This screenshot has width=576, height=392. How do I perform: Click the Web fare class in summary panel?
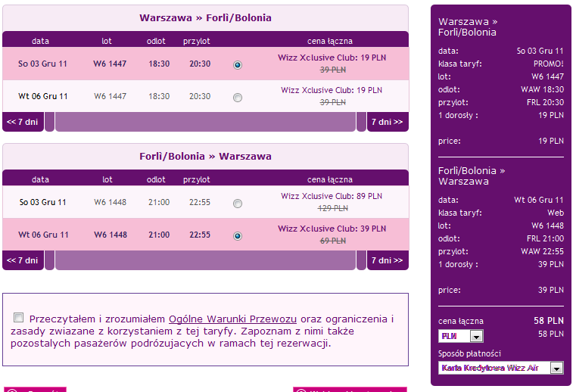[556, 213]
